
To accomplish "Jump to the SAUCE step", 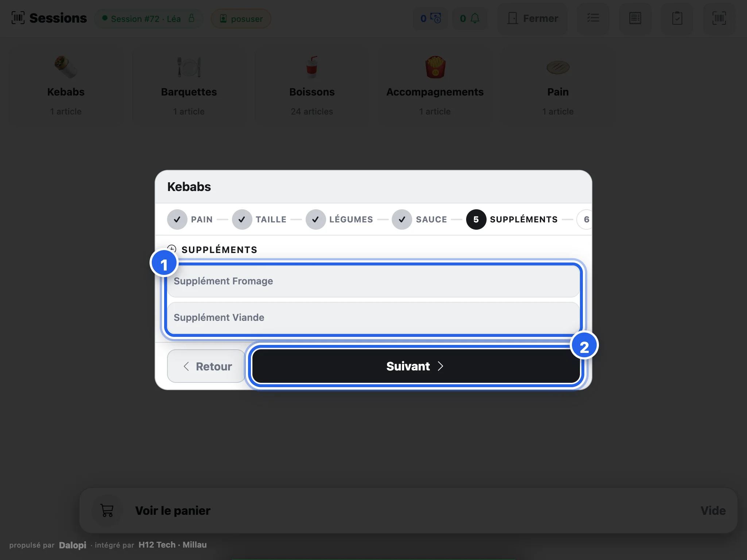I will click(x=419, y=219).
